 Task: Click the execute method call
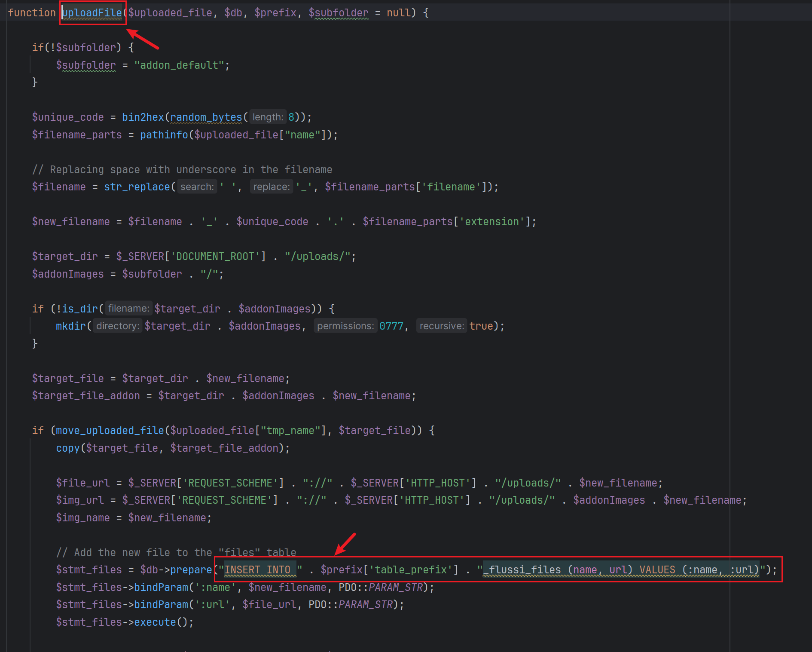[155, 622]
